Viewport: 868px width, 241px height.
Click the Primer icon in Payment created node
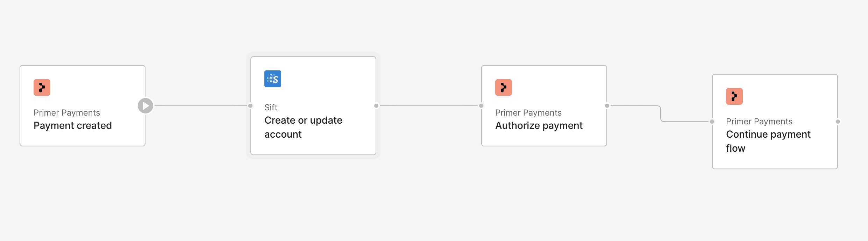click(42, 88)
